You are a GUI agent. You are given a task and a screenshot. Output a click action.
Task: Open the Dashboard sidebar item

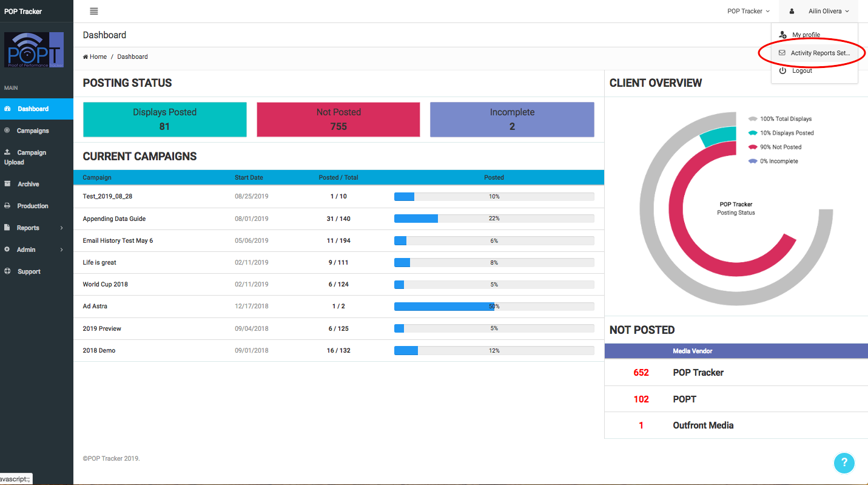[x=36, y=109]
